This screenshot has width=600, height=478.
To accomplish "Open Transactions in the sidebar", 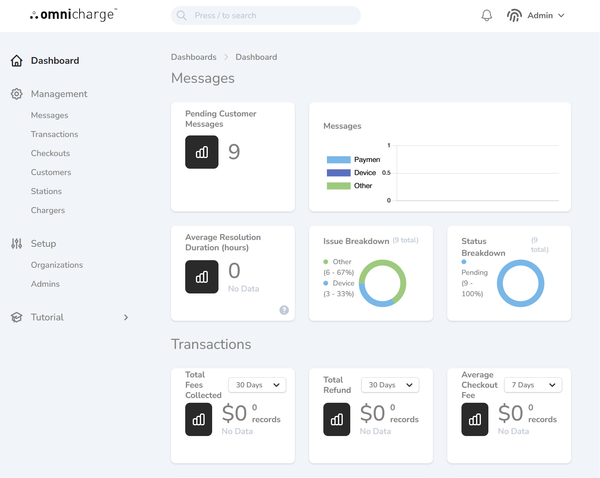I will 54,134.
